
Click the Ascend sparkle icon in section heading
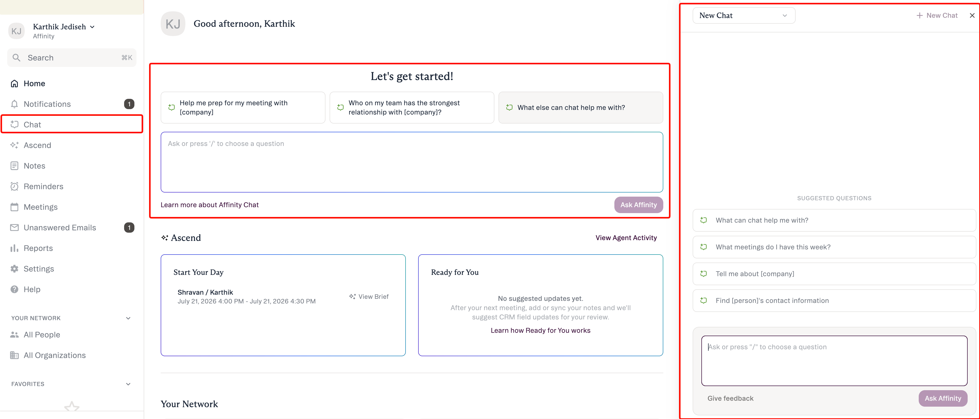coord(164,238)
